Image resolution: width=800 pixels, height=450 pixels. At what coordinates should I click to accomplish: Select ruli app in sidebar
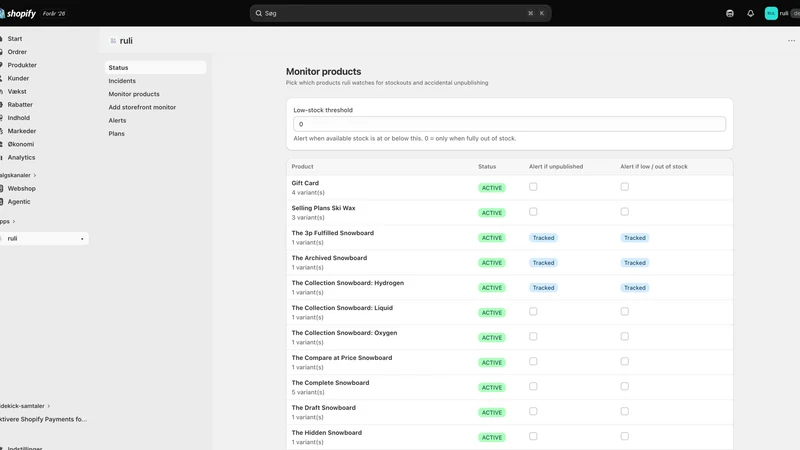point(43,239)
